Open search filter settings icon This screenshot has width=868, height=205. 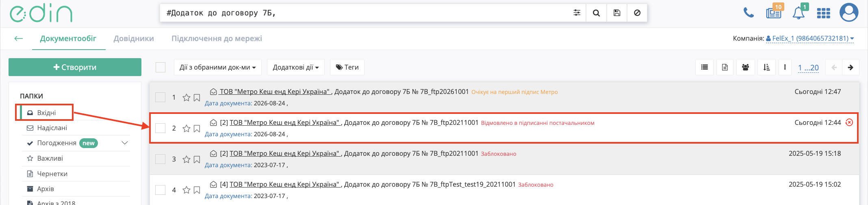(x=577, y=13)
